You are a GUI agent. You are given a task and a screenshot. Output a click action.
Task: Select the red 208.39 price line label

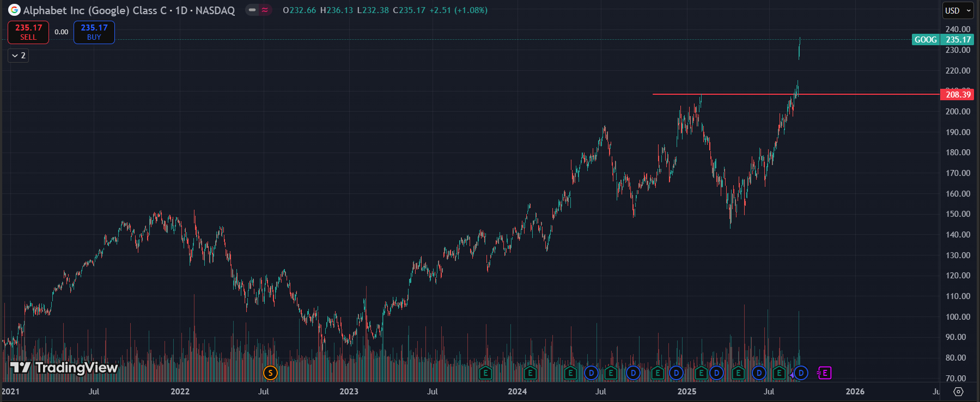click(958, 95)
